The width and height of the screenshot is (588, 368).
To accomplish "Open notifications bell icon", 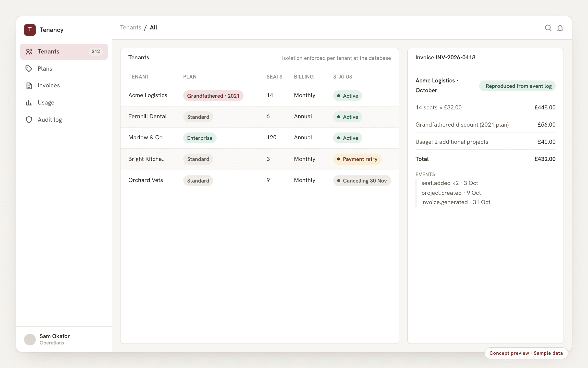I will point(560,28).
